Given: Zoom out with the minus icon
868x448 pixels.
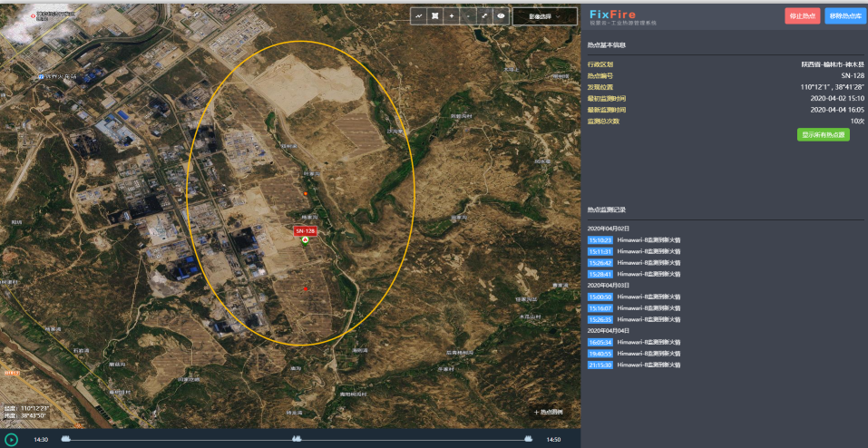Looking at the screenshot, I should coord(468,16).
